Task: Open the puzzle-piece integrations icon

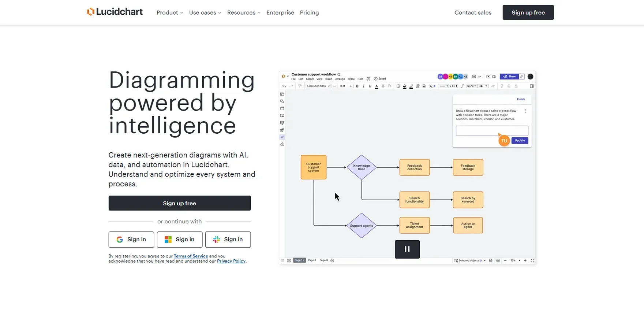Action: (x=282, y=144)
